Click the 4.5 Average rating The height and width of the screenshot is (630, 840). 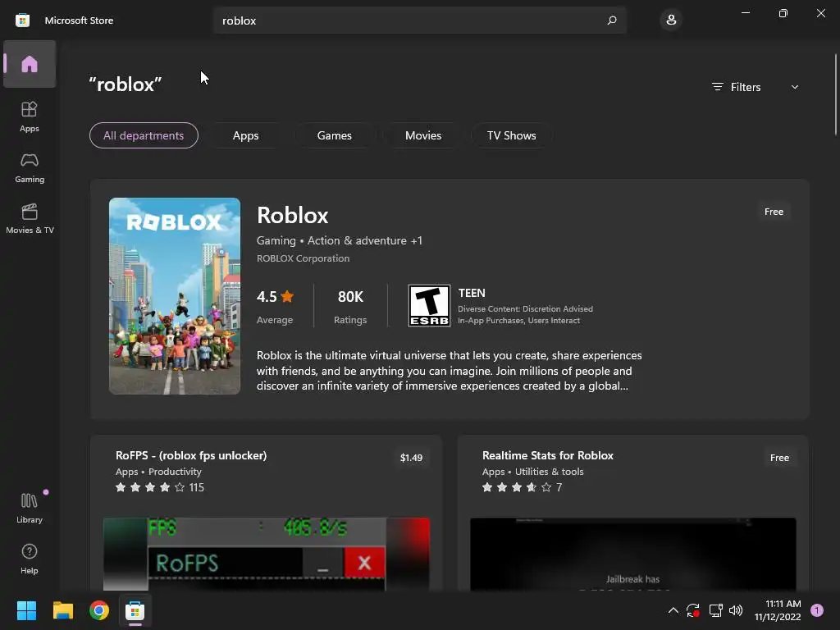(276, 307)
